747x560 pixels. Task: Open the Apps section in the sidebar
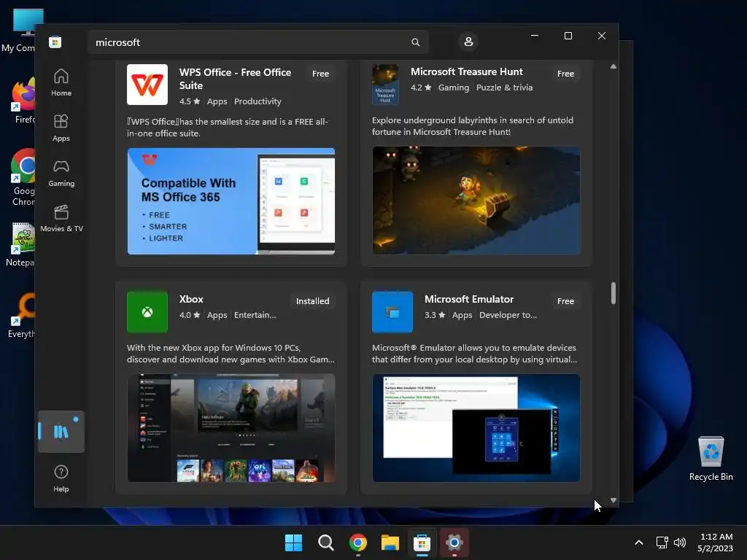click(61, 128)
